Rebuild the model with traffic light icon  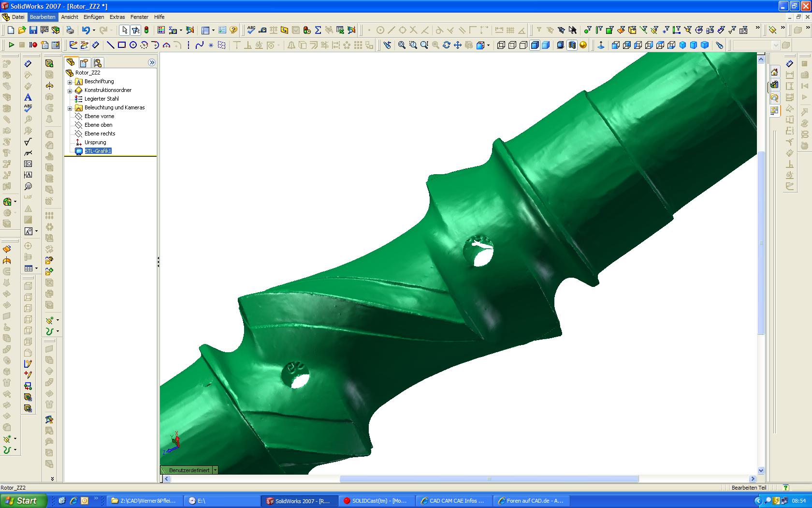(146, 30)
